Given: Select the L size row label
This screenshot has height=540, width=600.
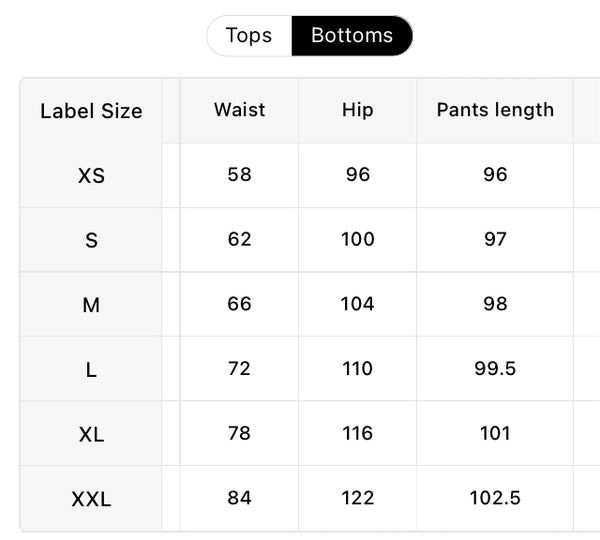Looking at the screenshot, I should 91,370.
